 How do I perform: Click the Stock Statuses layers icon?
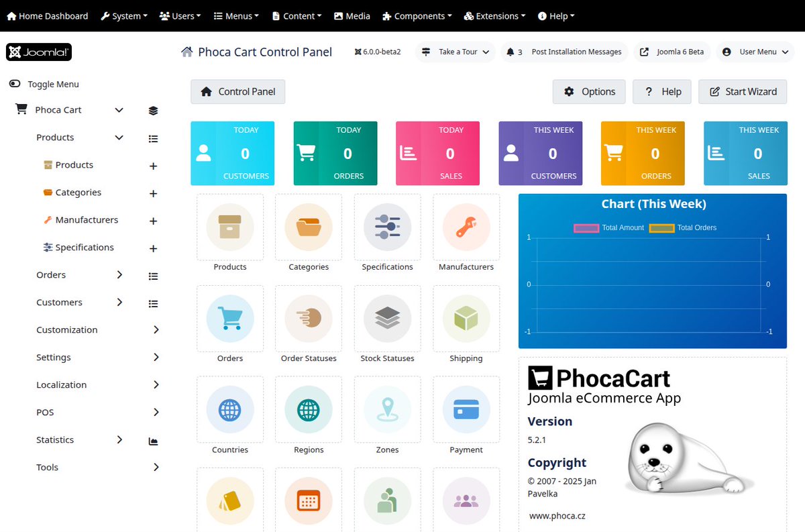click(387, 319)
